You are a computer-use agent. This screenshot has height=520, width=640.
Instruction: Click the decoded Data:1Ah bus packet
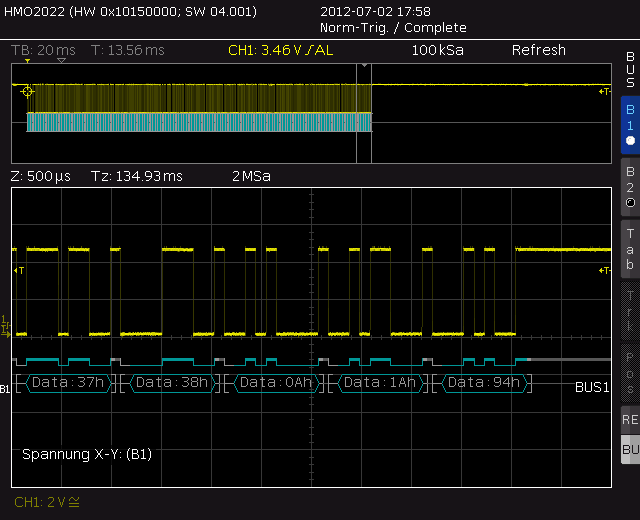(x=380, y=383)
